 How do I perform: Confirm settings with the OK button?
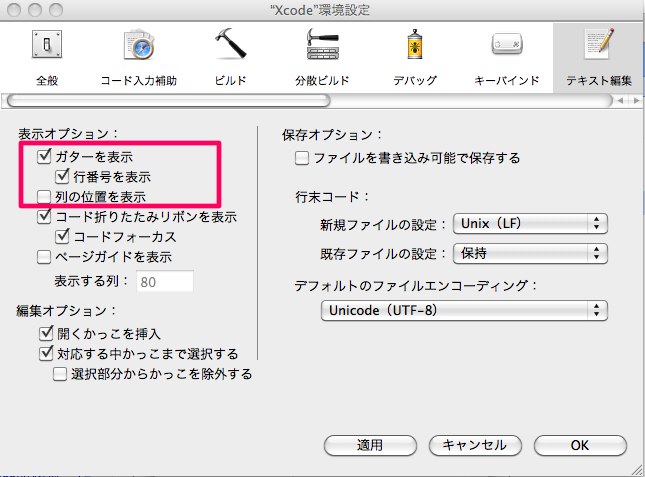580,445
